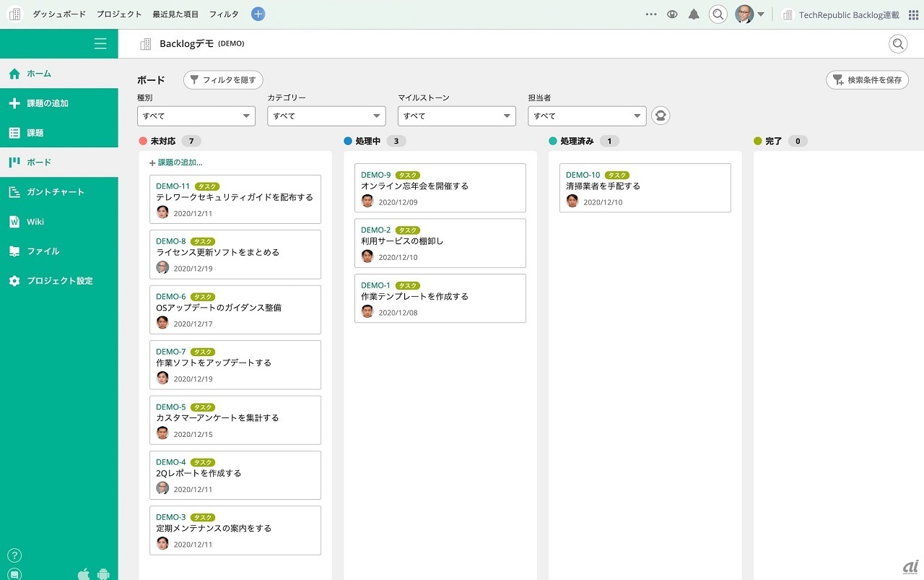Click the assignee-me icon beside 担当者 filter

(661, 116)
